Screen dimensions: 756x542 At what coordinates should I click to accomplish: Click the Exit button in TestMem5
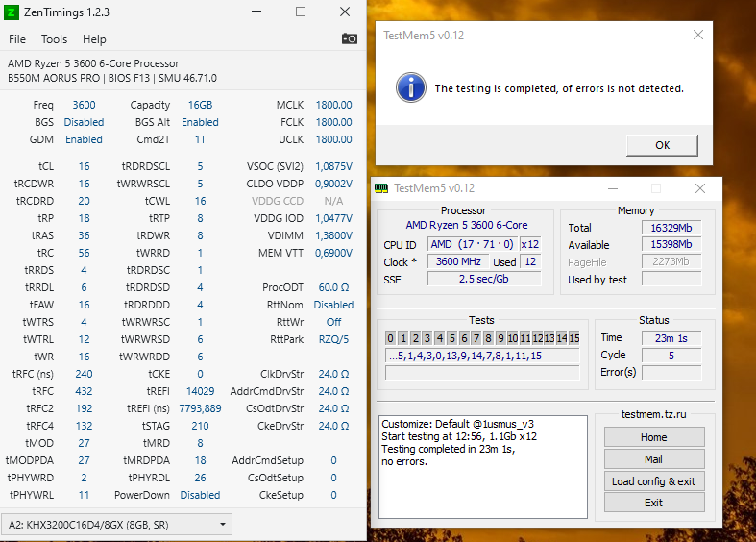[654, 503]
